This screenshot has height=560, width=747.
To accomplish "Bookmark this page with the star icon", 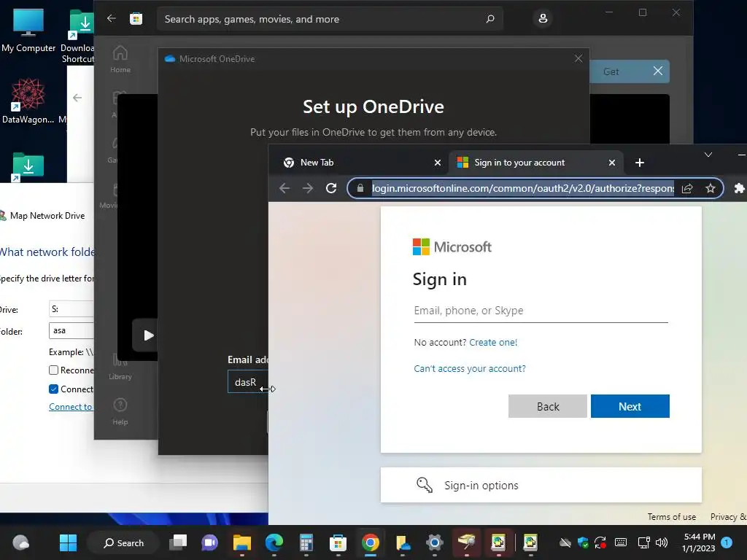I will [711, 188].
